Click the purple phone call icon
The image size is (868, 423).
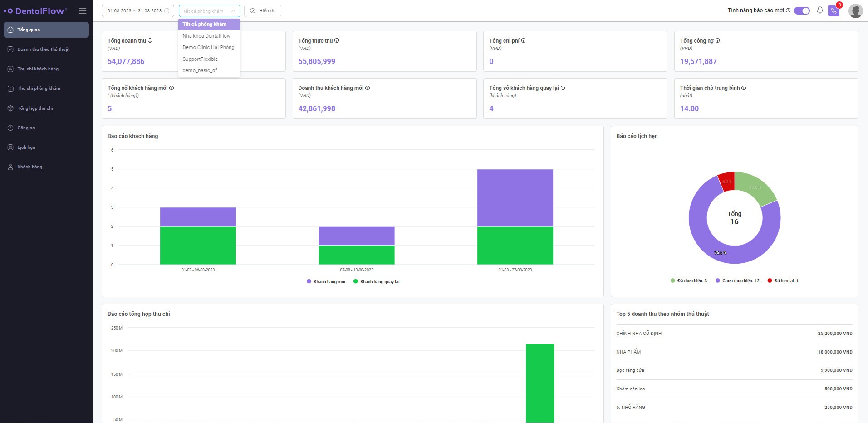coord(834,11)
